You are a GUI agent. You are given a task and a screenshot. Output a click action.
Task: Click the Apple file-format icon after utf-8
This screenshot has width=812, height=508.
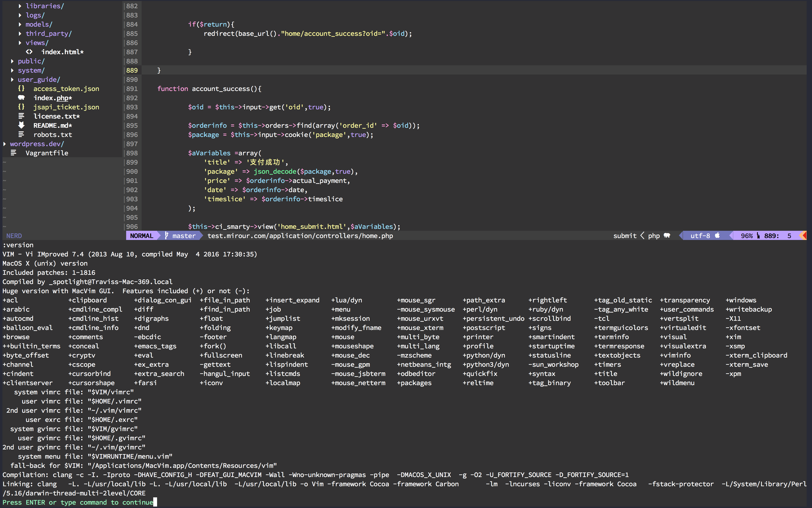pos(717,236)
